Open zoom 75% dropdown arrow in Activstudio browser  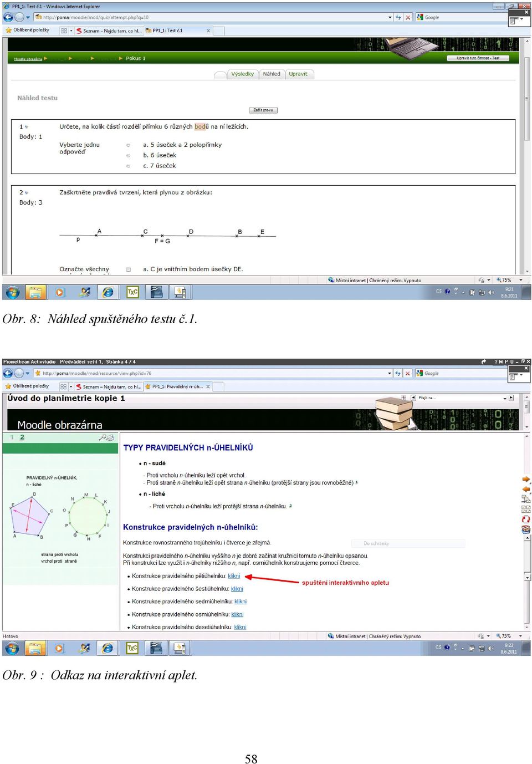pos(520,636)
